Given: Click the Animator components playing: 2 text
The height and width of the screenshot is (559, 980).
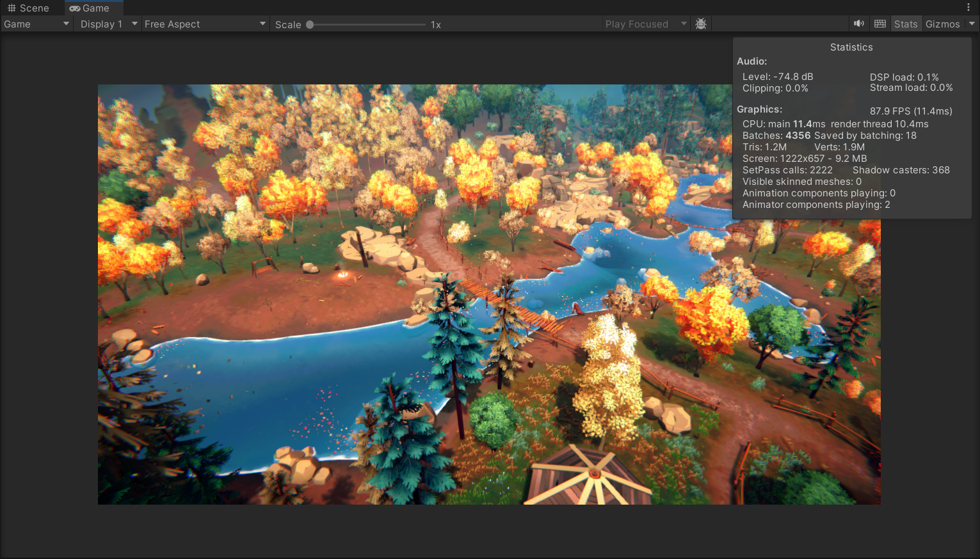Looking at the screenshot, I should (x=816, y=205).
